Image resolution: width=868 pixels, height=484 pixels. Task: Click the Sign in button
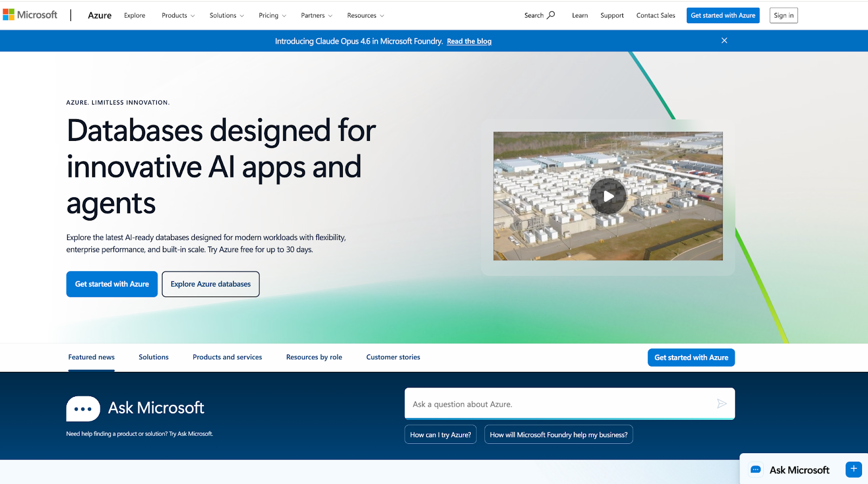pyautogui.click(x=784, y=16)
